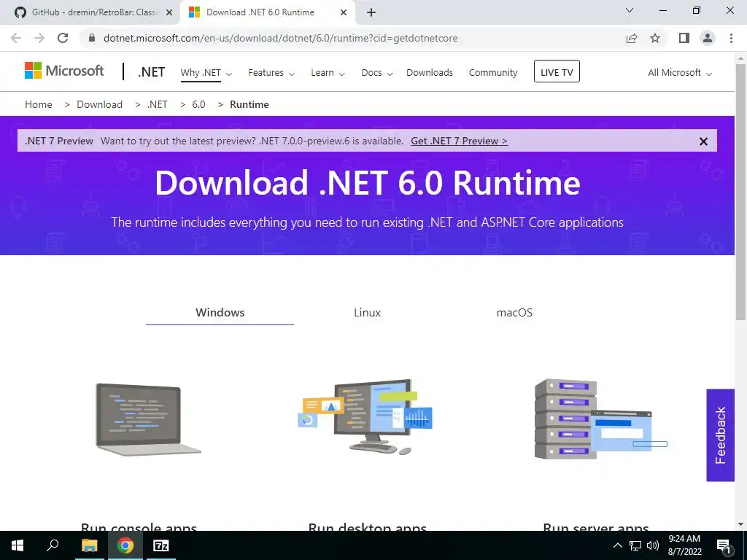Image resolution: width=747 pixels, height=560 pixels.
Task: Bookmark this page with the star icon
Action: [655, 38]
